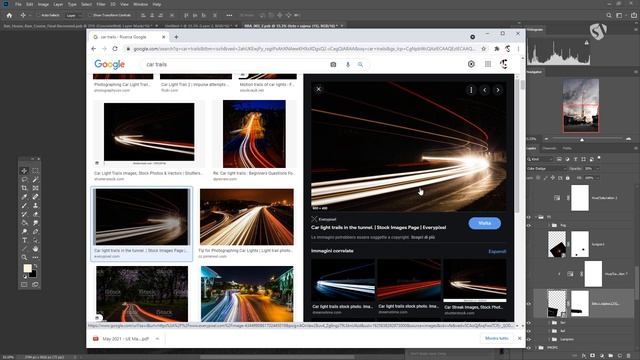The width and height of the screenshot is (640, 360).
Task: Bookmark page with the star icon
Action: (484, 49)
